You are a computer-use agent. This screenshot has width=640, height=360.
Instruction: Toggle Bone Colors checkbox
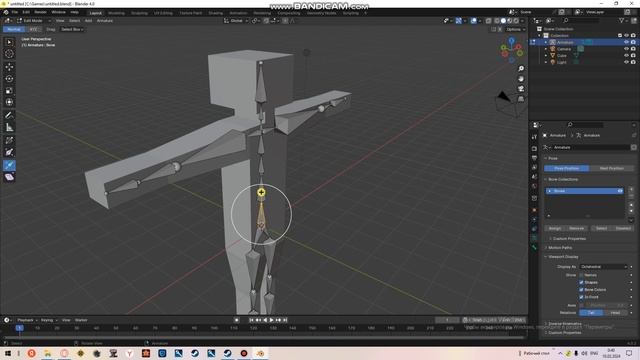coord(581,290)
